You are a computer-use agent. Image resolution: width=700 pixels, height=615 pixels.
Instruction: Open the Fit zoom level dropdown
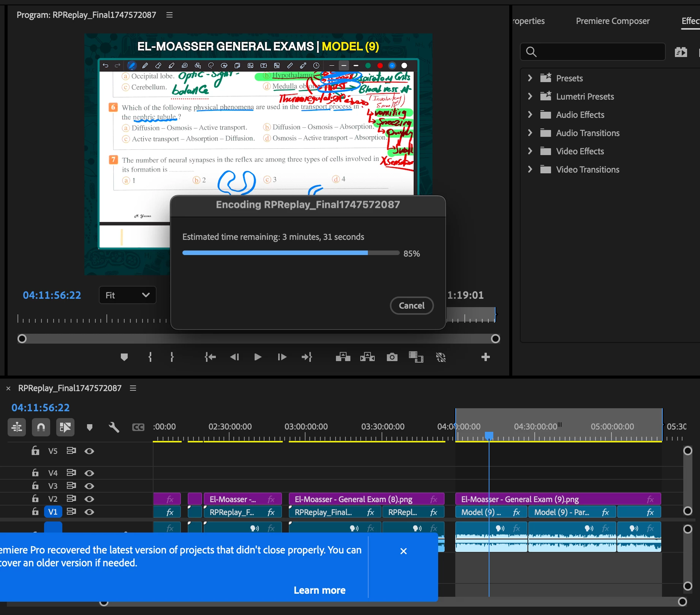tap(128, 295)
